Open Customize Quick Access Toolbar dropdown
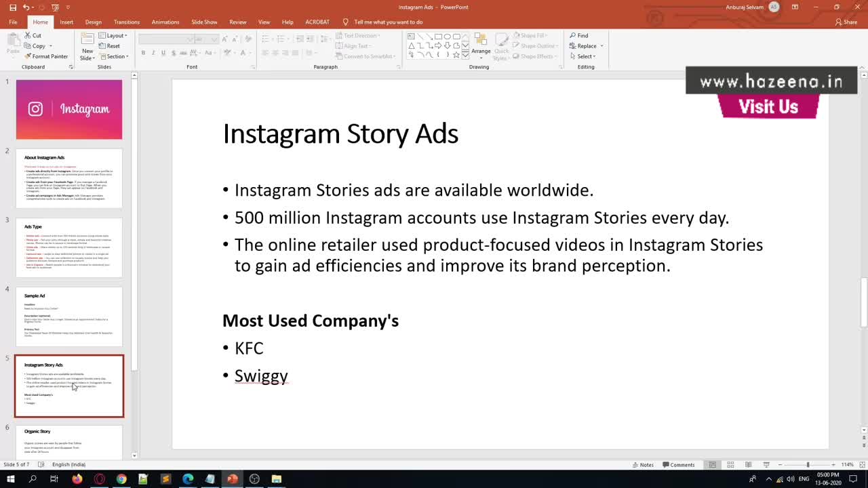The image size is (868, 488). pos(68,7)
